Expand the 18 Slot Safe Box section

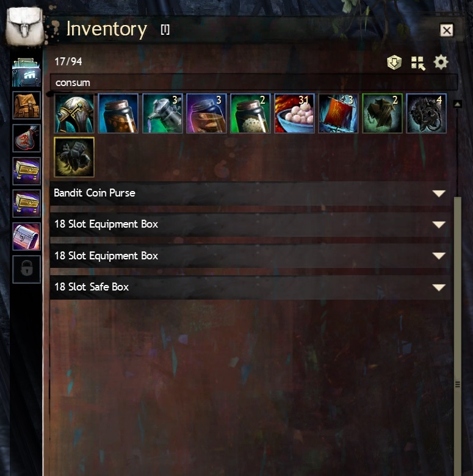(250, 287)
